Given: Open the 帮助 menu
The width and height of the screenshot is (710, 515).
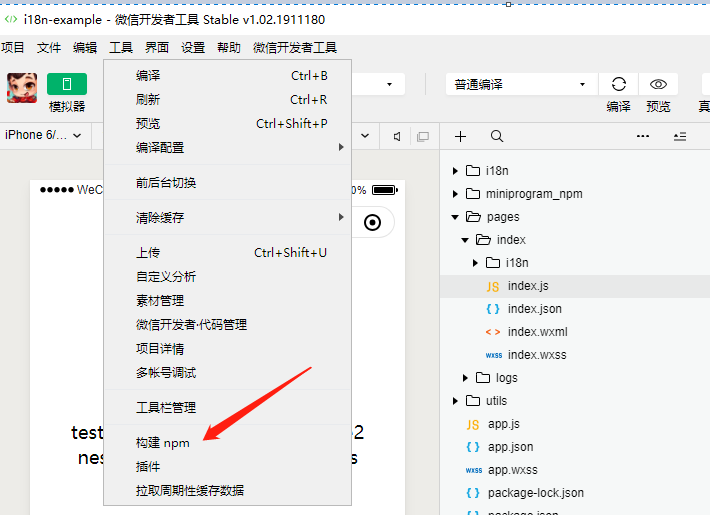Looking at the screenshot, I should (x=229, y=48).
